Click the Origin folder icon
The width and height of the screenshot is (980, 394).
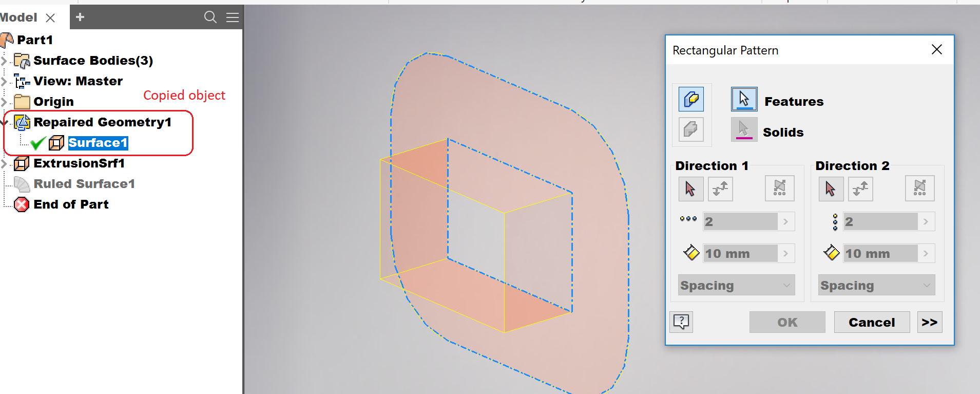(x=22, y=102)
